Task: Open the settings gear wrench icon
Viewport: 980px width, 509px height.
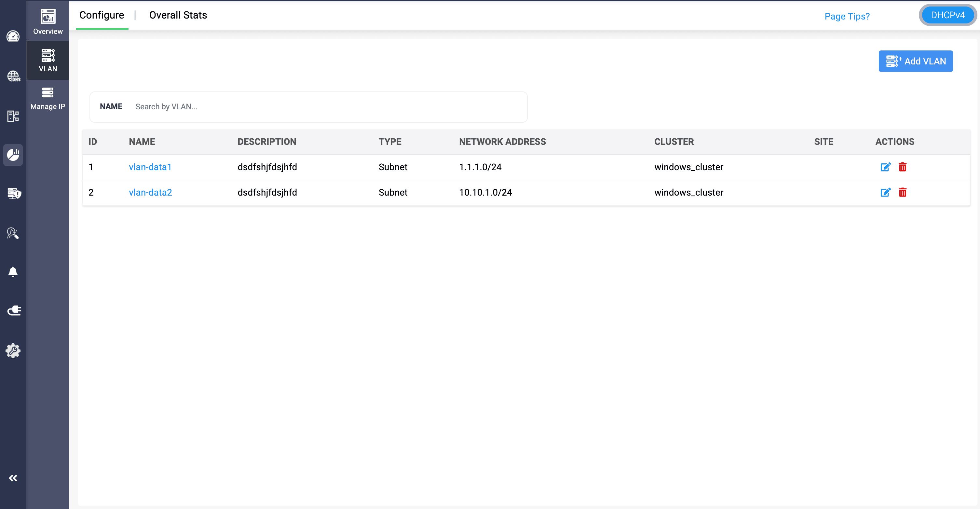Action: click(13, 351)
